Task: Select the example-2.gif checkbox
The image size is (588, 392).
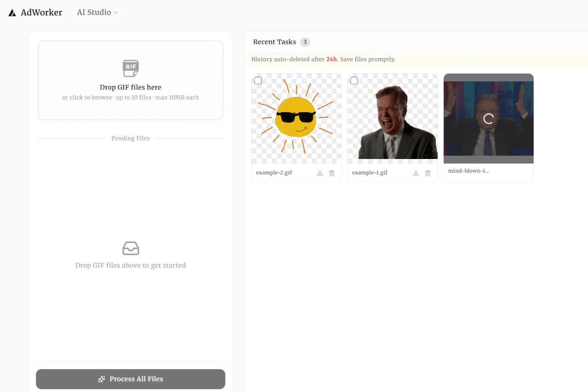Action: click(x=258, y=80)
